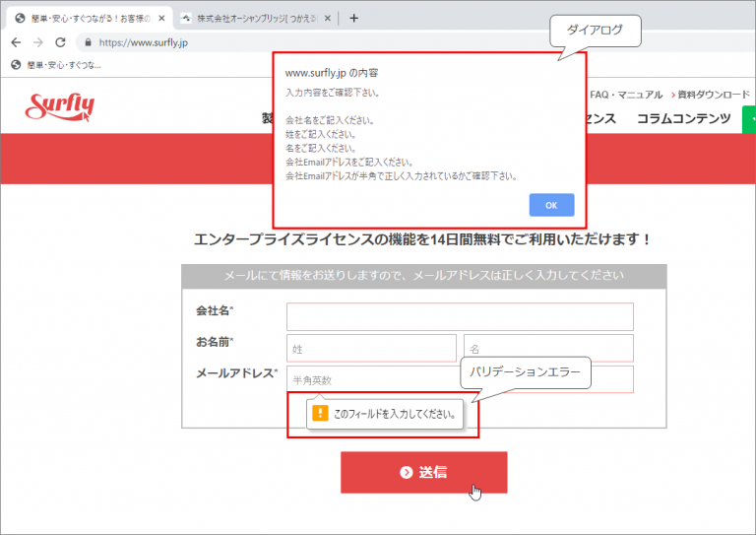Click the browser forward arrow
Viewport: 756px width, 535px height.
(37, 42)
